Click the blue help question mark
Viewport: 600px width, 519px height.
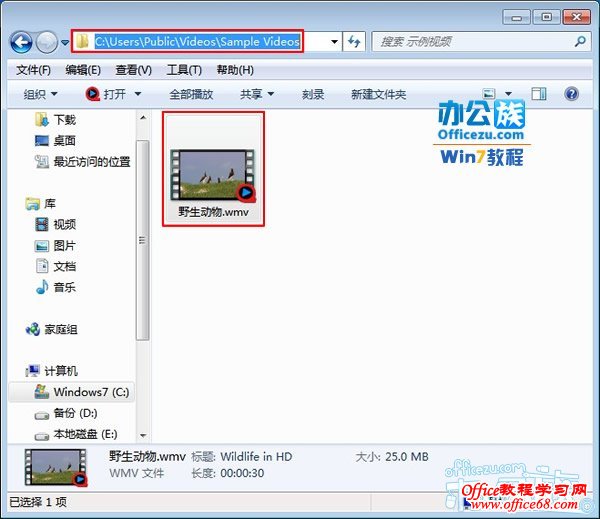tap(572, 94)
